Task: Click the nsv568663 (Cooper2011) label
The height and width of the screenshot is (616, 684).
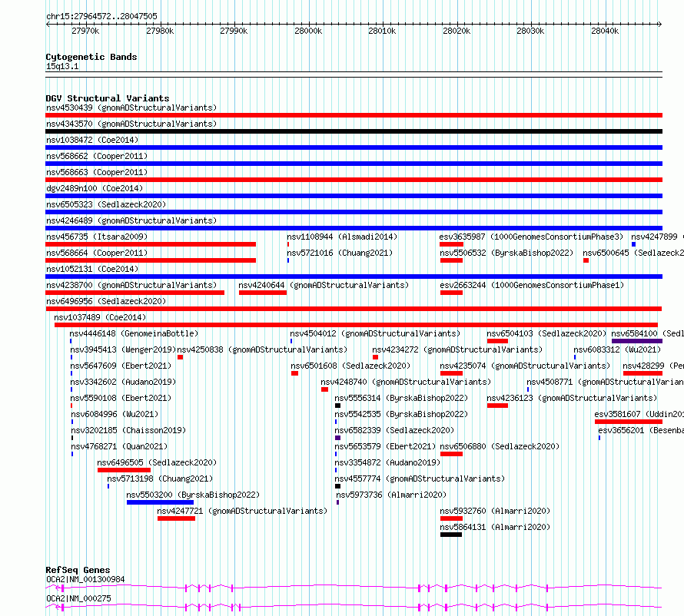Action: 97,172
